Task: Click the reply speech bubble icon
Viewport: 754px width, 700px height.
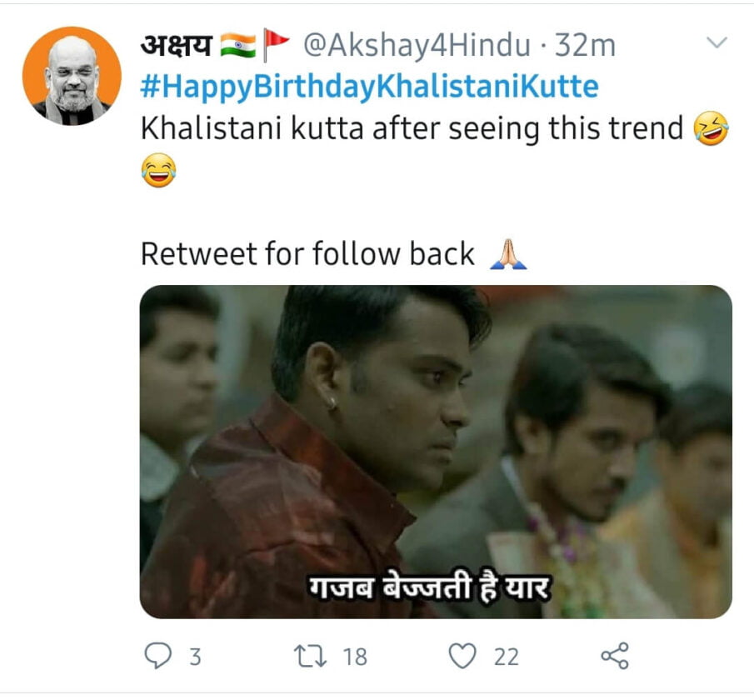Action: click(x=157, y=657)
